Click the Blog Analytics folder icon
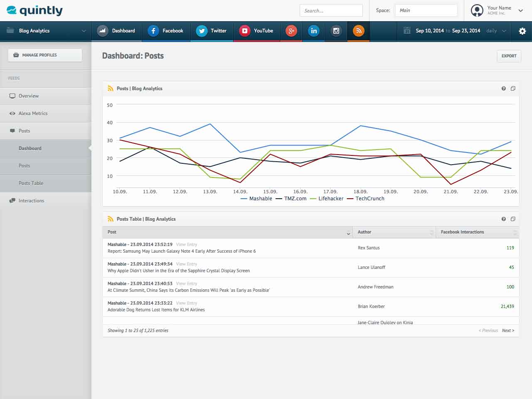Viewport: 532px width, 399px height. tap(10, 31)
